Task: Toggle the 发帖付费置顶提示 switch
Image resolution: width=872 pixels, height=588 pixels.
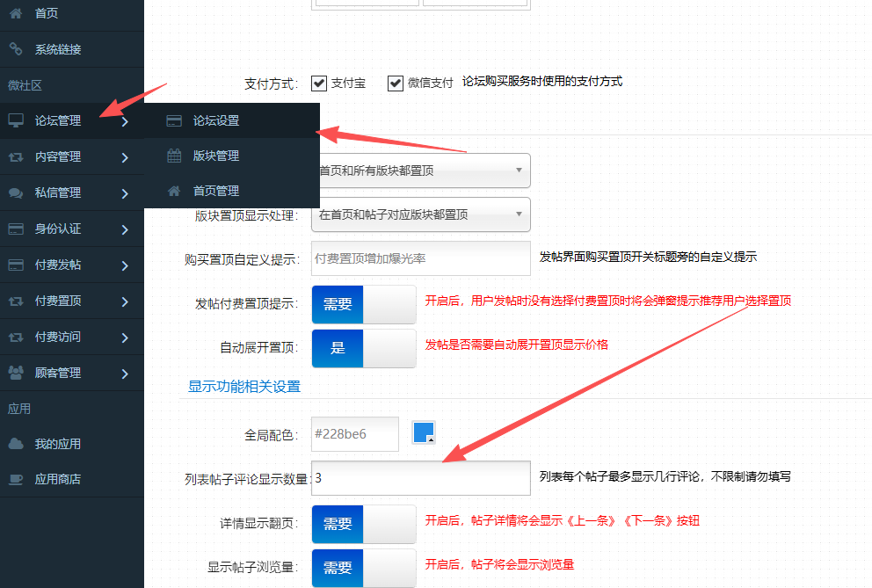Action: point(363,304)
